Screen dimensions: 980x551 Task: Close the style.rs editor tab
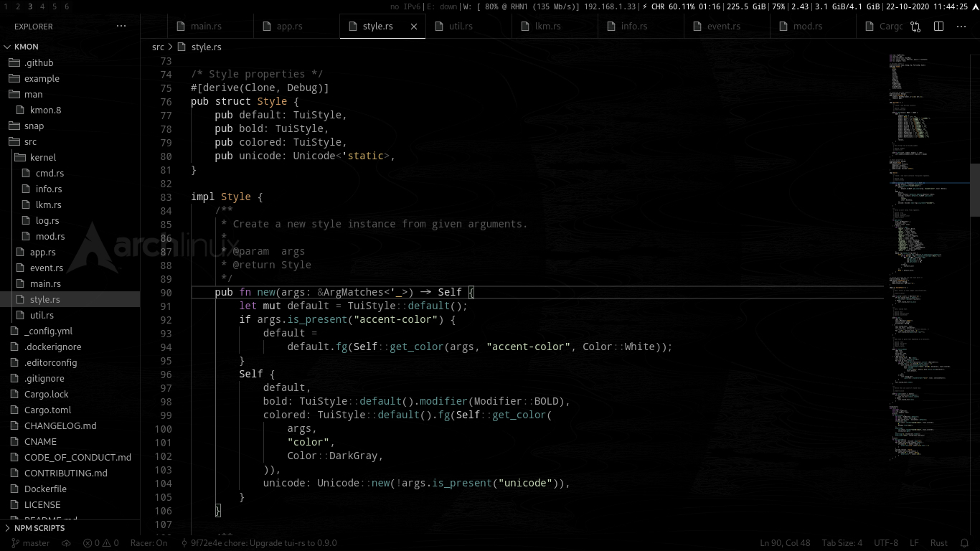pos(414,27)
